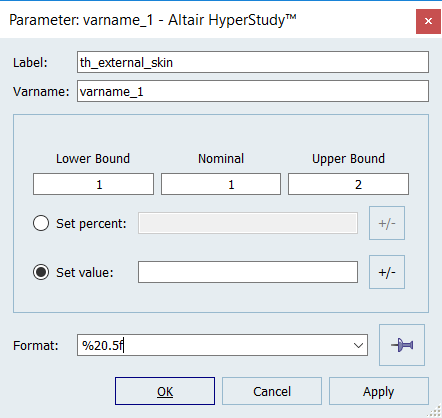Click the Cancel button
442x418 pixels.
(272, 391)
